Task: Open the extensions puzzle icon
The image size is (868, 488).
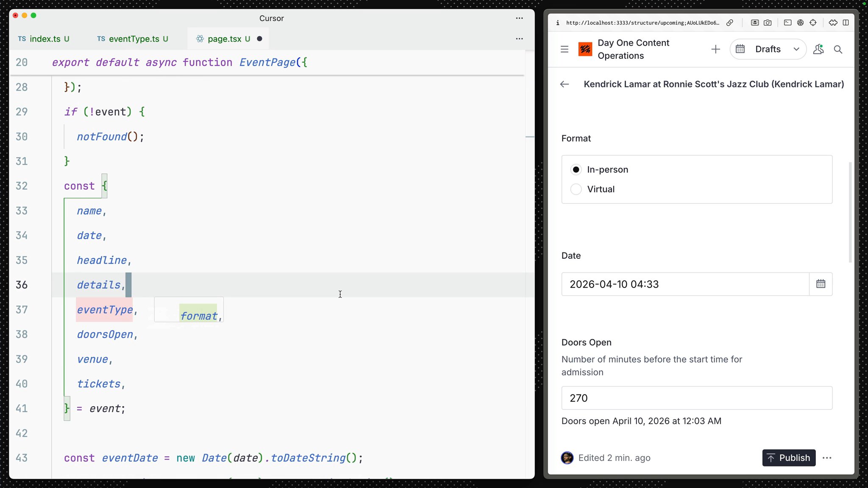Action: point(833,23)
